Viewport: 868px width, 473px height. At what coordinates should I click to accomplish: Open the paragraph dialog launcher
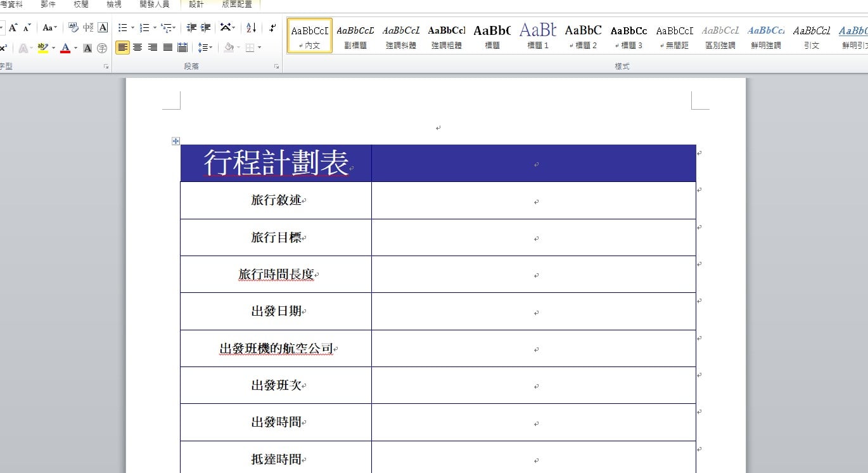pyautogui.click(x=277, y=66)
